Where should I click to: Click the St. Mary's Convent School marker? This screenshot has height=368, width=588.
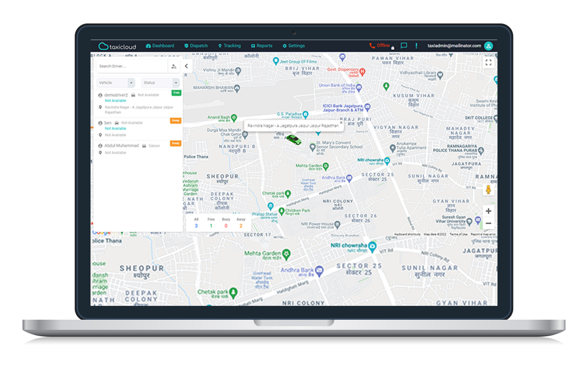click(x=313, y=147)
